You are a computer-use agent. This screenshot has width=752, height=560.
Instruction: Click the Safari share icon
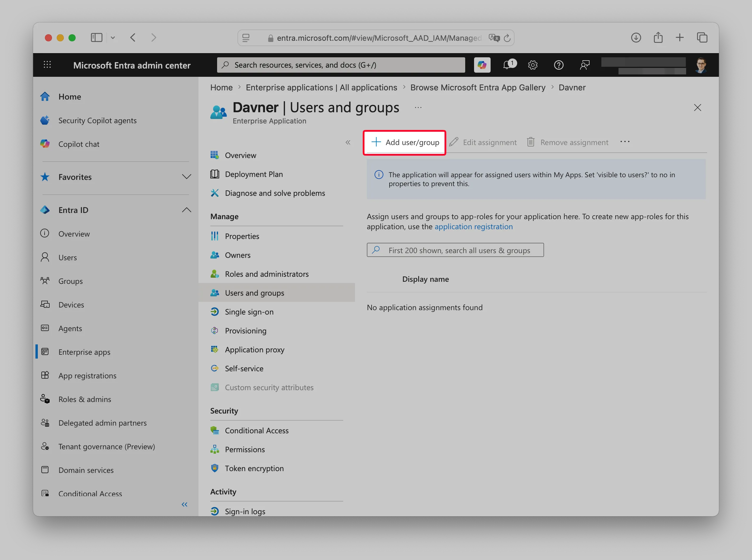(658, 37)
